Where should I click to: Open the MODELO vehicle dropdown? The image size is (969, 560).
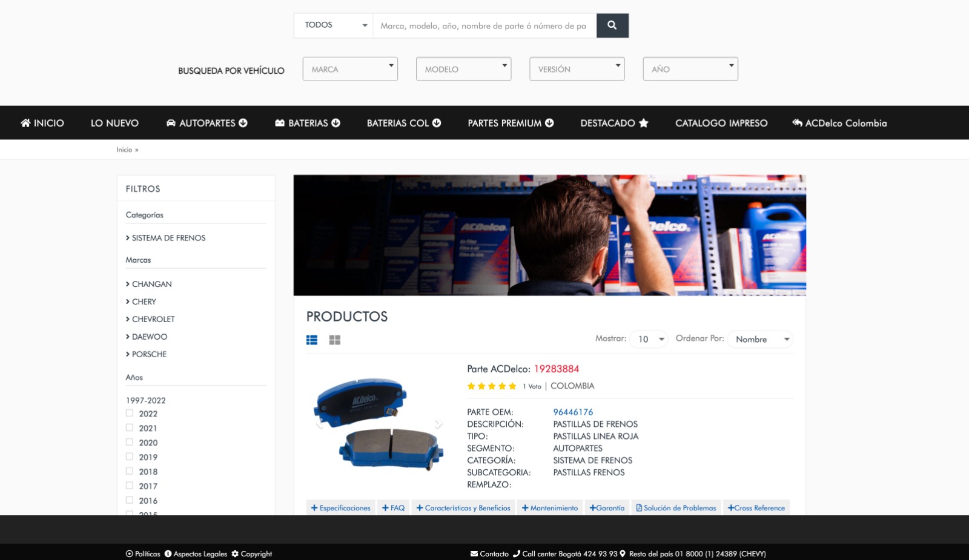click(463, 69)
